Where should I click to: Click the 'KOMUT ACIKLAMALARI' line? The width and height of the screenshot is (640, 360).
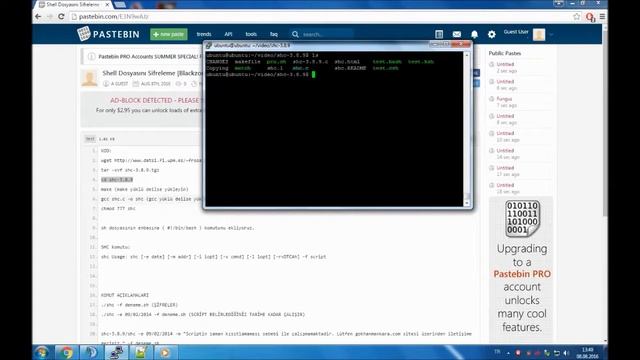124,295
